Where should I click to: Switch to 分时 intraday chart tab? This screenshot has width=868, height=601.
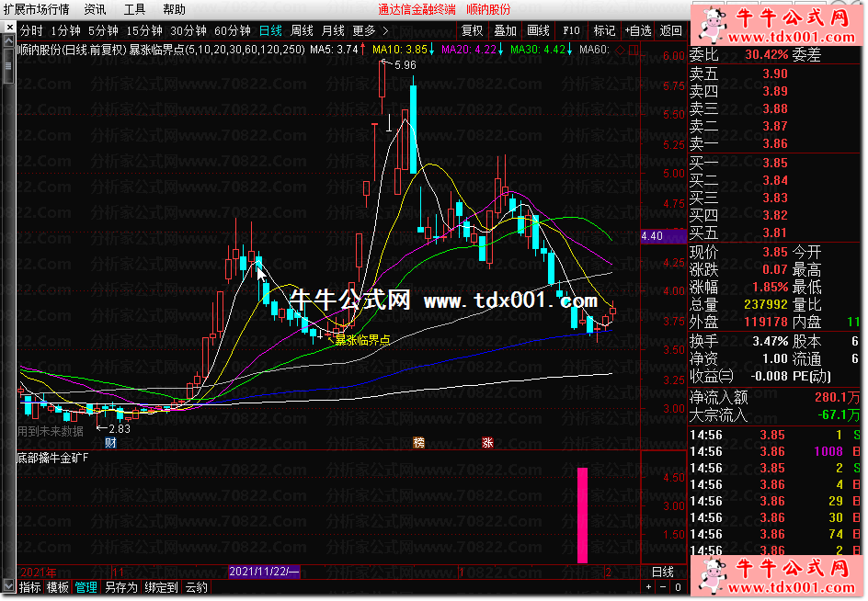tap(31, 31)
